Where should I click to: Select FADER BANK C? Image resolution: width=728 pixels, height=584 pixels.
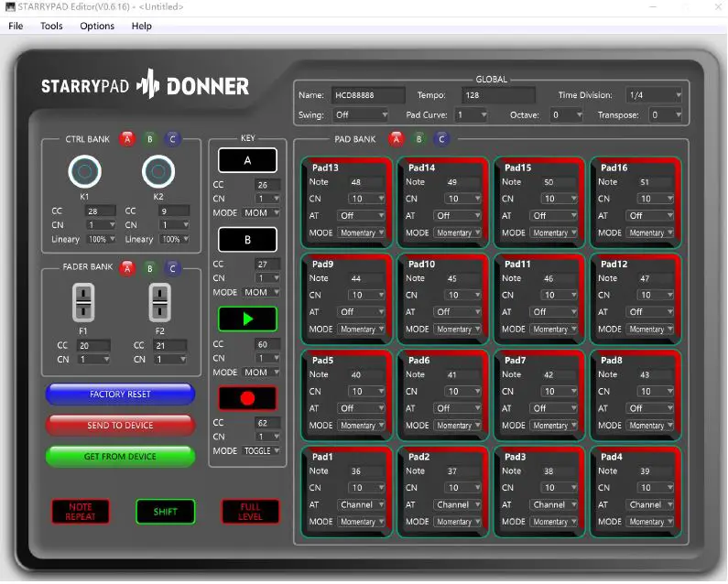tap(172, 268)
